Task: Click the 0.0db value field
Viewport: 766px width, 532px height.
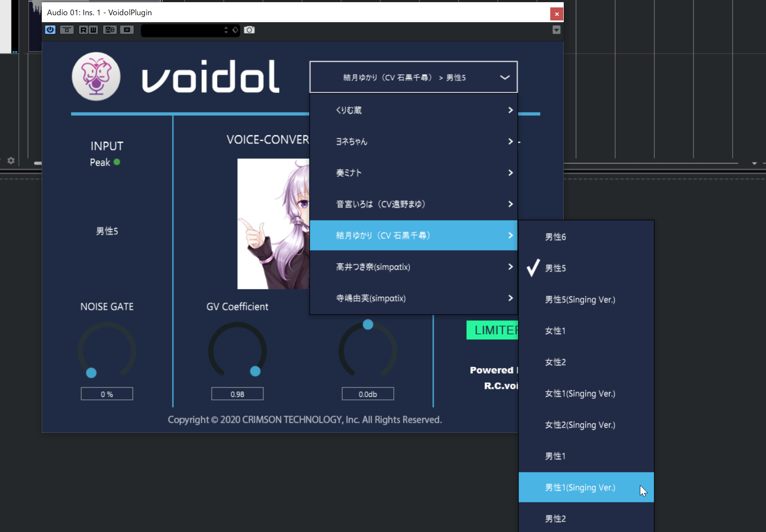Action: (x=368, y=394)
